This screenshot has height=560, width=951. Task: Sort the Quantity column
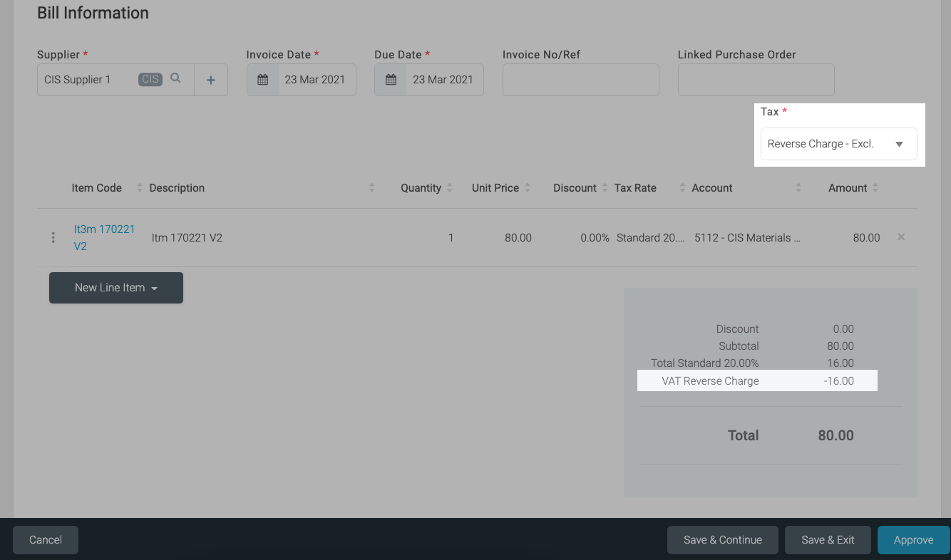(449, 187)
